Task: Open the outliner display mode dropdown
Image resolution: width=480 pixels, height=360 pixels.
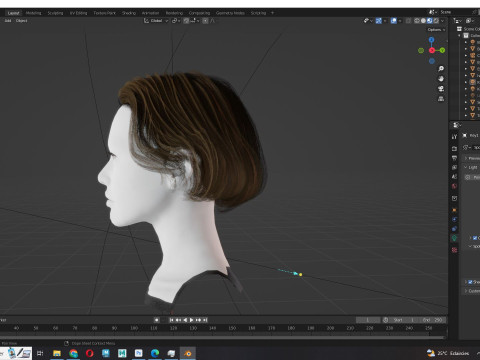Action: click(x=458, y=21)
